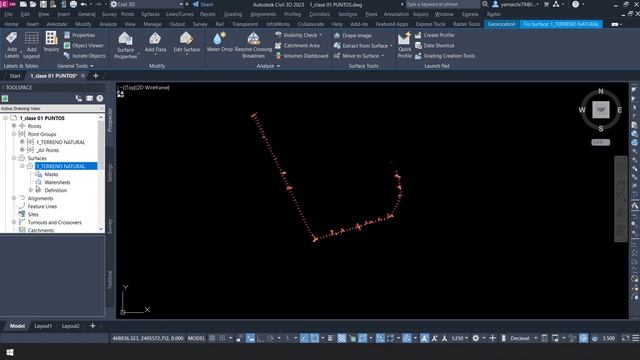This screenshot has height=360, width=640.
Task: Expand the Alignments tree node
Action: pos(14,198)
